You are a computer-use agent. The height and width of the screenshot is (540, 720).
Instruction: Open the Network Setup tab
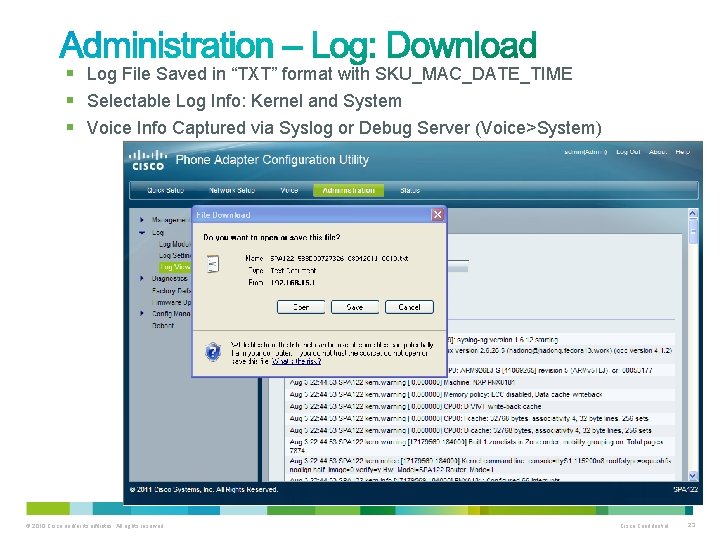pos(232,190)
